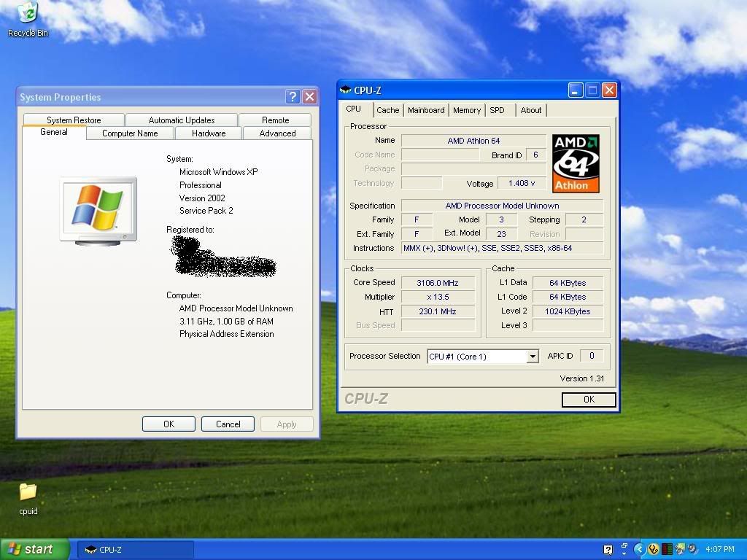This screenshot has width=747, height=560.
Task: Click the CPU-Z title bar chip icon
Action: pos(345,90)
